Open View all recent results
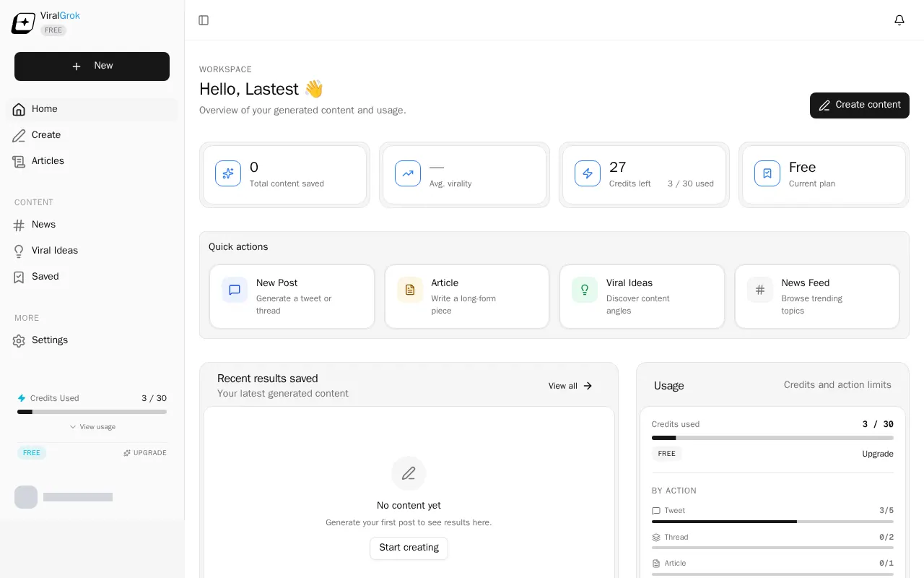924x578 pixels. (570, 386)
